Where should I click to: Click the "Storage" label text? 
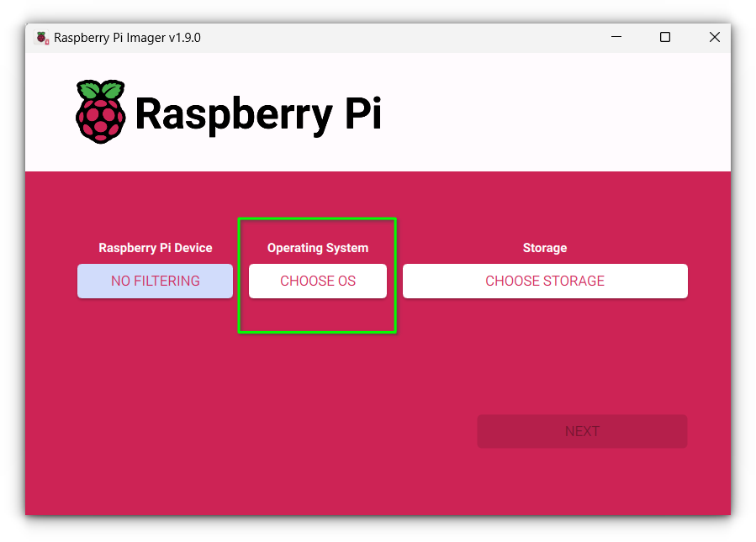click(x=544, y=248)
